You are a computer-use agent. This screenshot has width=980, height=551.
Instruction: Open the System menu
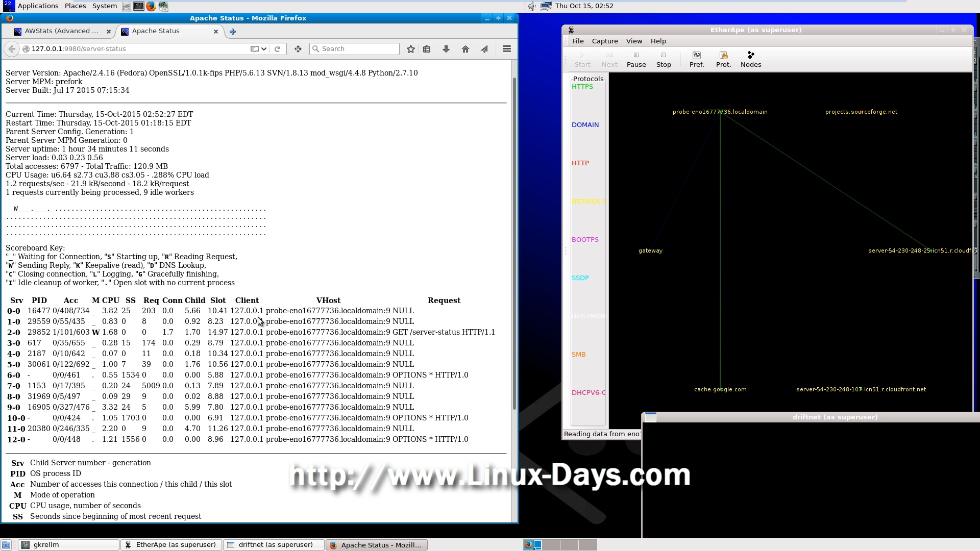click(104, 6)
